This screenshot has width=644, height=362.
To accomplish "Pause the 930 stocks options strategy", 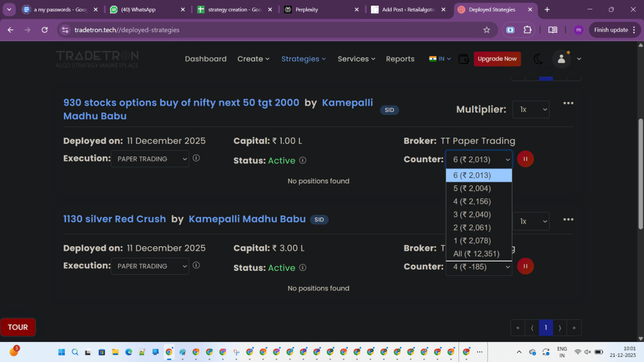I will coord(525,159).
